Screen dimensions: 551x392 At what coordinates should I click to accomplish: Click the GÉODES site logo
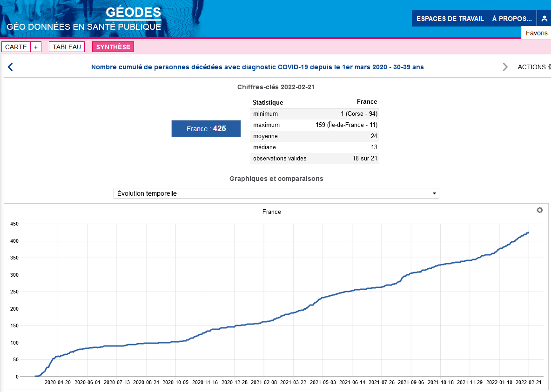pyautogui.click(x=134, y=12)
